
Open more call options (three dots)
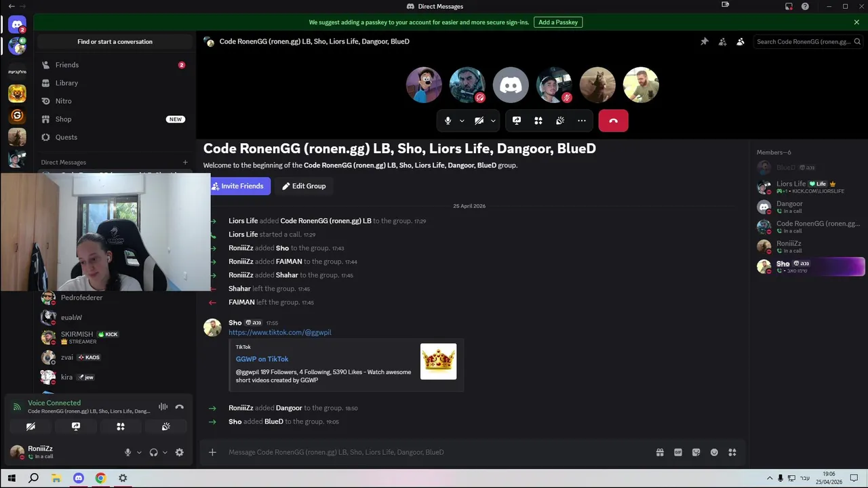click(x=582, y=121)
